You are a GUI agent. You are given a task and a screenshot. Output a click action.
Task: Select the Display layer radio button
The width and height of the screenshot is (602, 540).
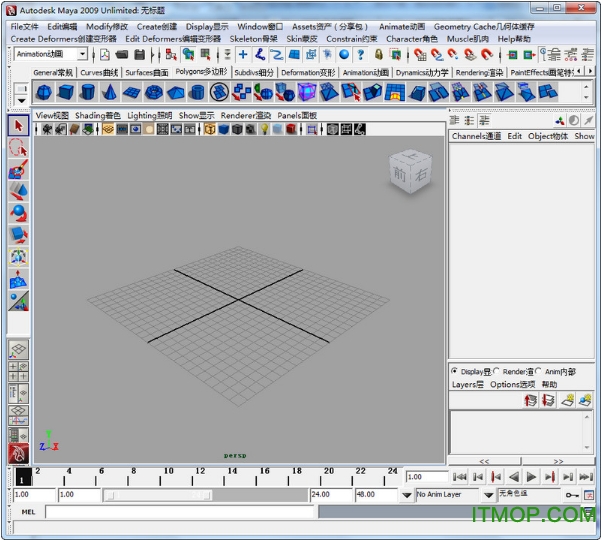[455, 371]
